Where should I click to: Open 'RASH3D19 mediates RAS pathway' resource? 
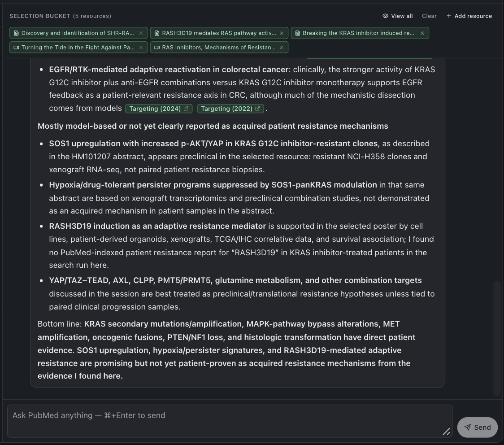[x=219, y=33]
